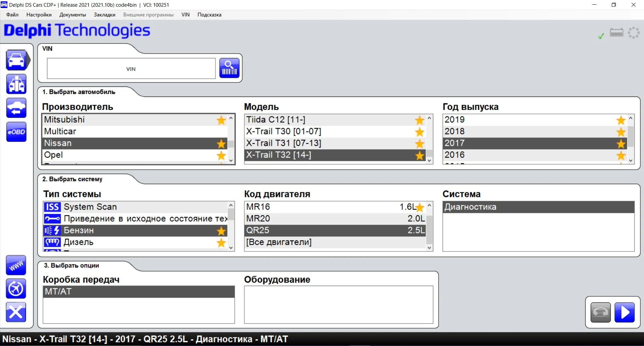The image size is (644, 346).
Task: Select MR20 2.0L engine code
Action: [335, 219]
